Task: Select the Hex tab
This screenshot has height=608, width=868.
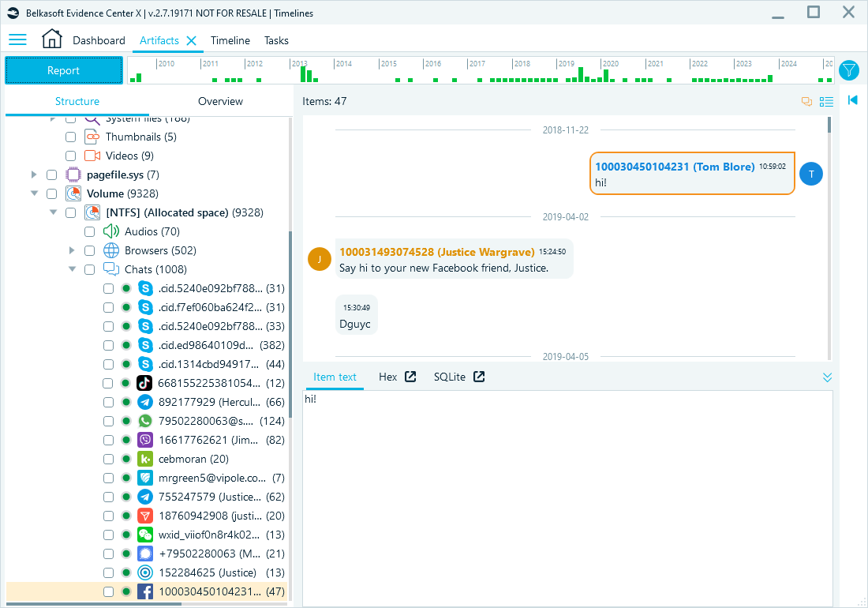Action: point(387,377)
